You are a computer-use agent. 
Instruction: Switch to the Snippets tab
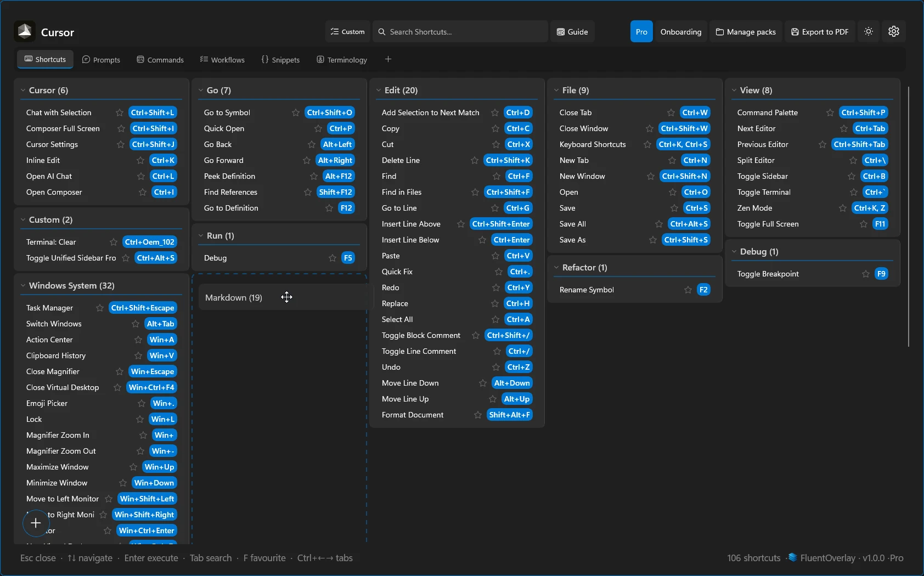[280, 59]
